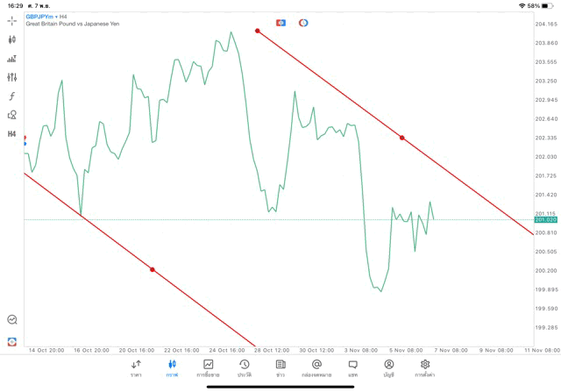561x392 pixels.
Task: Select the upper trendline's middle anchor point
Action: tap(402, 138)
